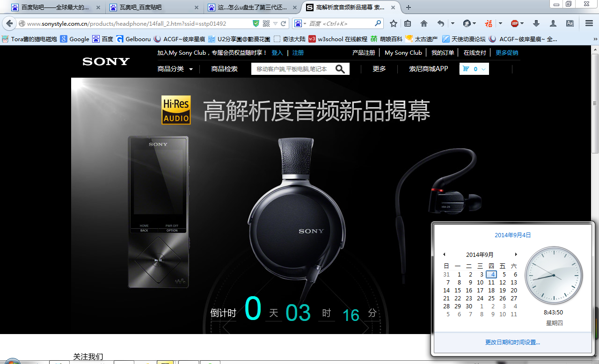Open the 产品注册 link
Image resolution: width=599 pixels, height=364 pixels.
click(x=364, y=53)
